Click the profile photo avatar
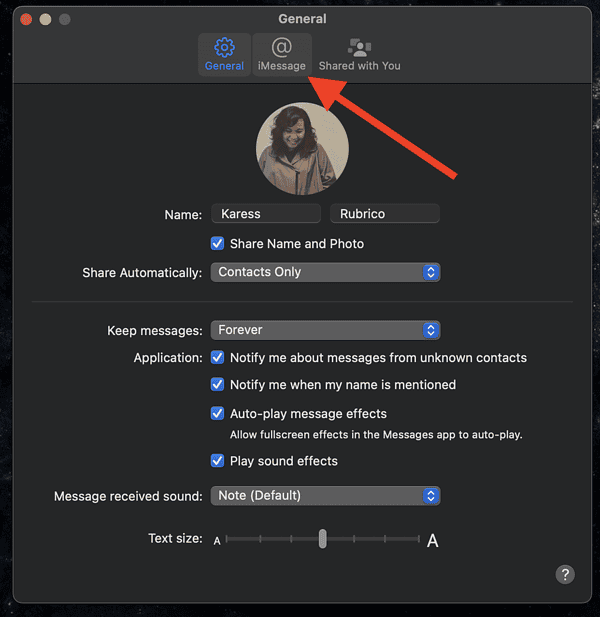This screenshot has width=600, height=617. pyautogui.click(x=303, y=148)
